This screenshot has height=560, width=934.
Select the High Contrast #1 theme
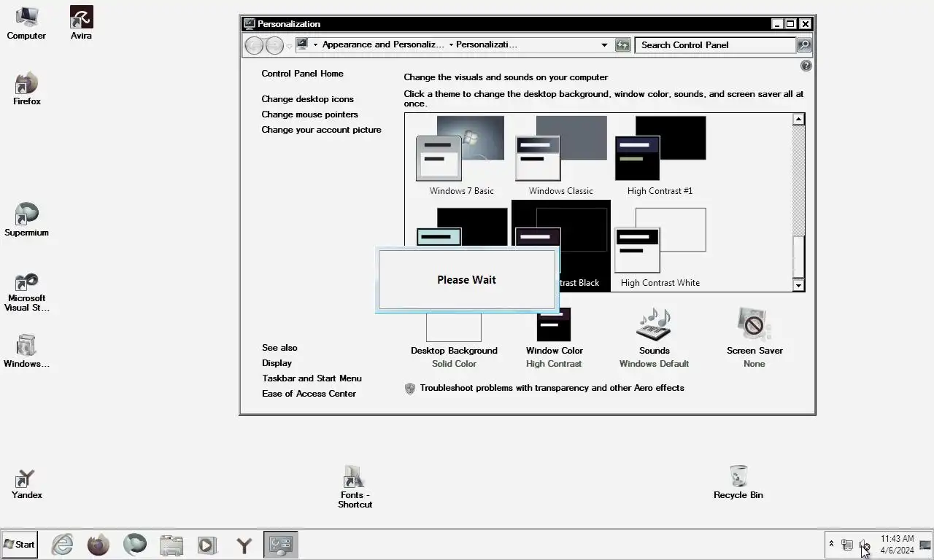pos(660,155)
